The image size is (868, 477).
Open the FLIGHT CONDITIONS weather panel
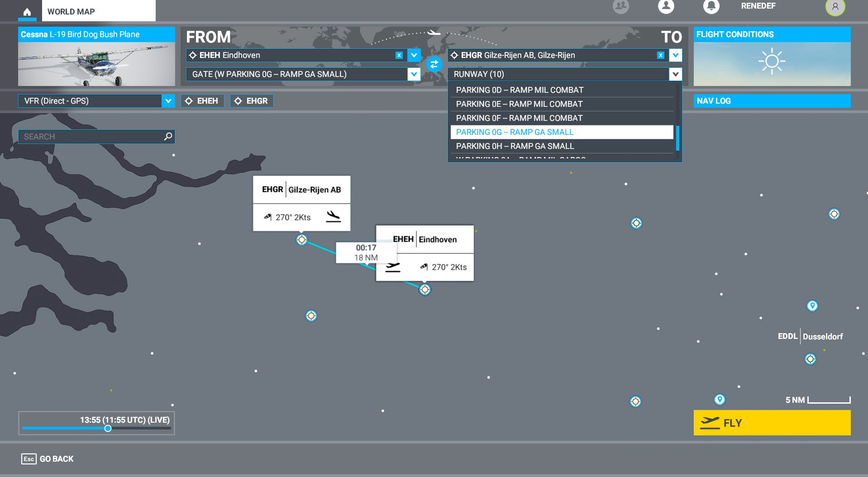click(x=772, y=57)
